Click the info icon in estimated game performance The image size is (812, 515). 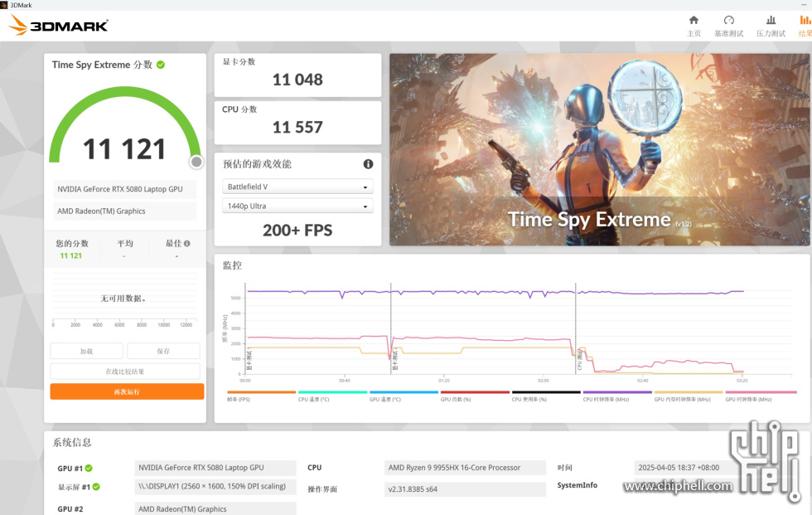pyautogui.click(x=368, y=164)
